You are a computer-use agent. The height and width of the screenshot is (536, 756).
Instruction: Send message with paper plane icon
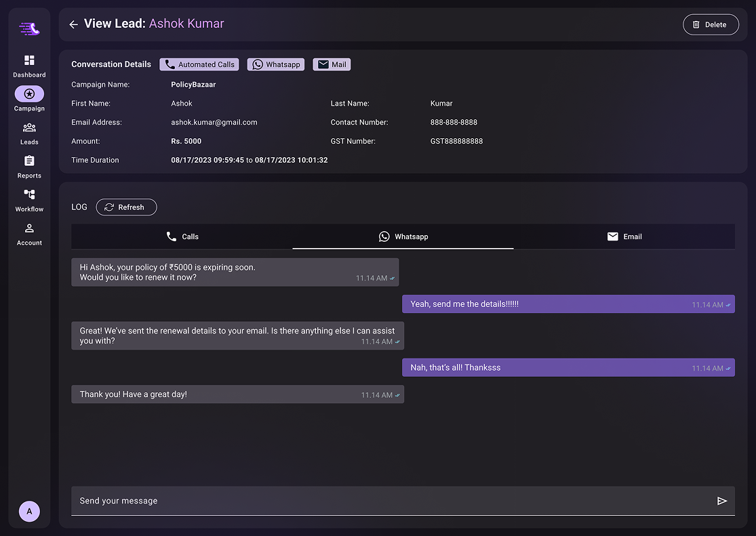pyautogui.click(x=722, y=501)
